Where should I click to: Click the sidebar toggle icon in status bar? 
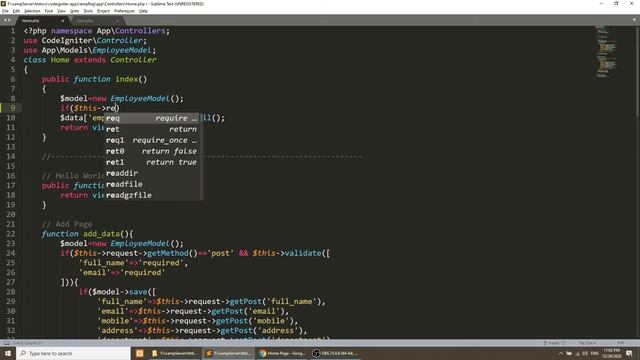(7, 343)
